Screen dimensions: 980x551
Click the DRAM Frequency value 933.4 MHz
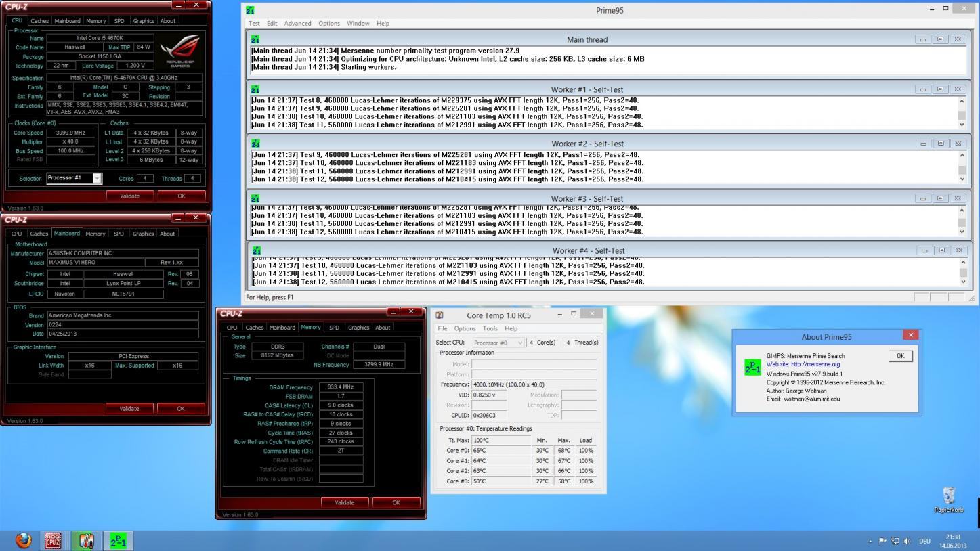(x=341, y=387)
